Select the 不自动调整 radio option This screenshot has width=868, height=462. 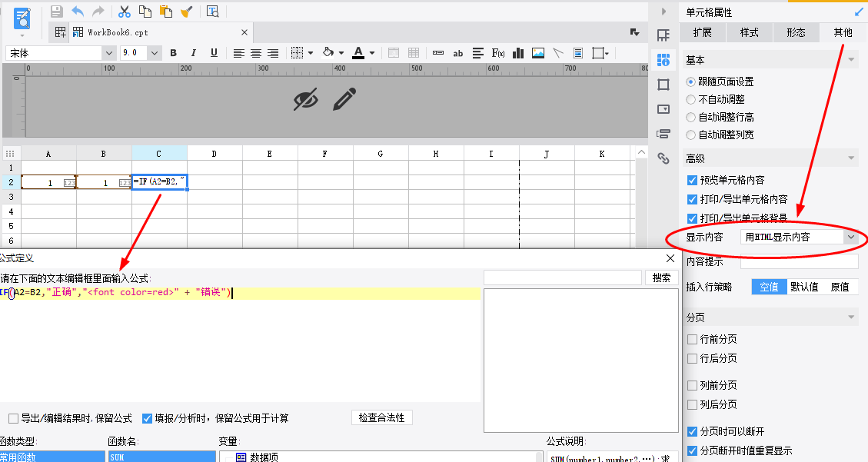click(x=692, y=99)
